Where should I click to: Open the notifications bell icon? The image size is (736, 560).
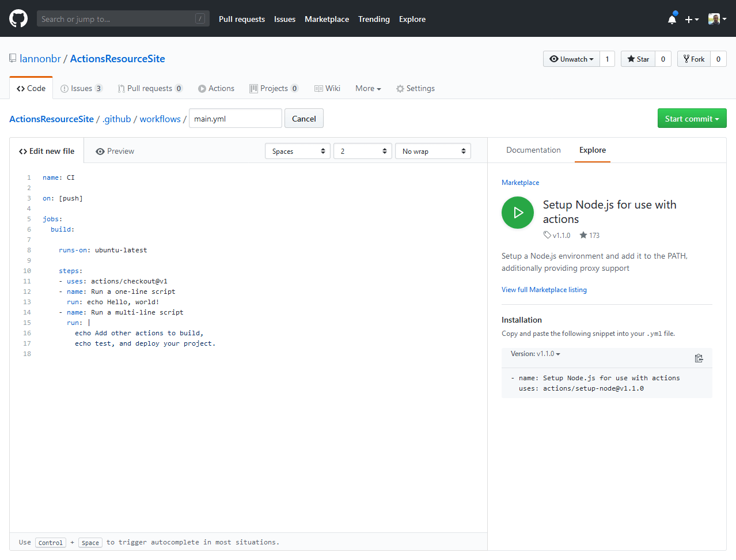(x=672, y=19)
